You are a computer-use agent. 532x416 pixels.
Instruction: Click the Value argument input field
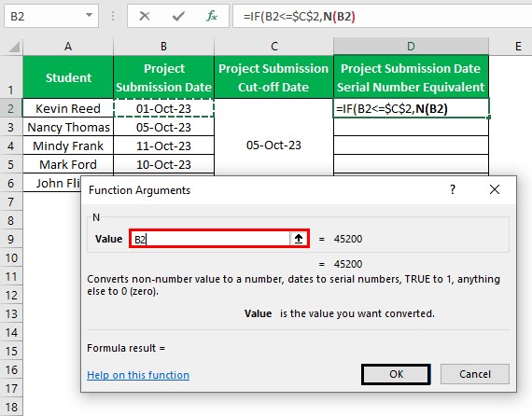[210, 239]
